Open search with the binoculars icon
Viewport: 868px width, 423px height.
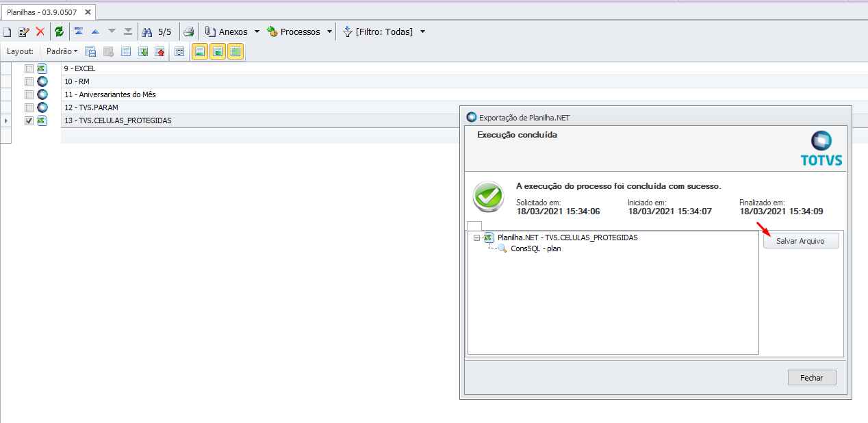pyautogui.click(x=146, y=32)
